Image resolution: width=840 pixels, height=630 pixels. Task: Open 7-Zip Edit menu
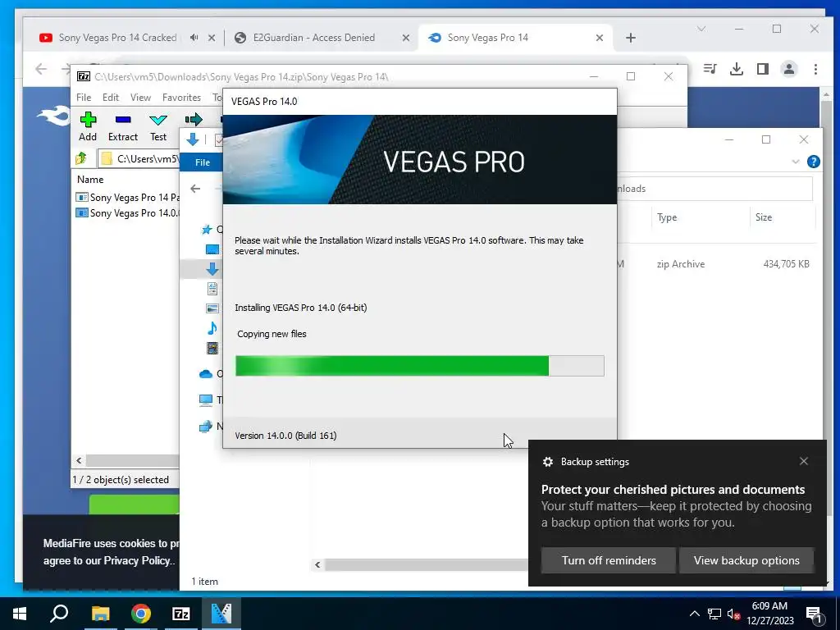pos(111,98)
